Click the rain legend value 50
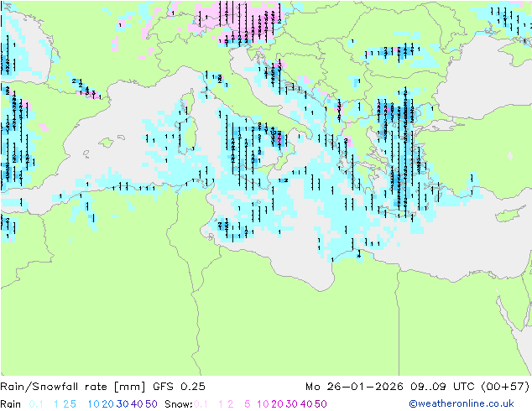The width and height of the screenshot is (532, 411). click(x=151, y=404)
